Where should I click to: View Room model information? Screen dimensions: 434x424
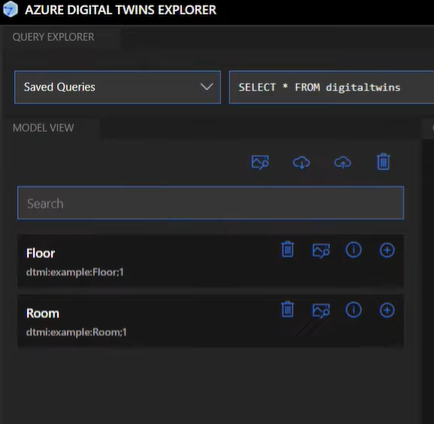pos(353,310)
